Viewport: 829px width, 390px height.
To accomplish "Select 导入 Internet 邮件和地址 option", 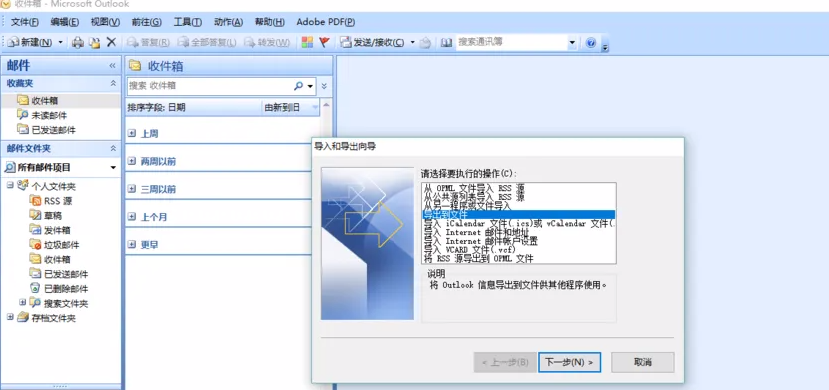I will [518, 232].
